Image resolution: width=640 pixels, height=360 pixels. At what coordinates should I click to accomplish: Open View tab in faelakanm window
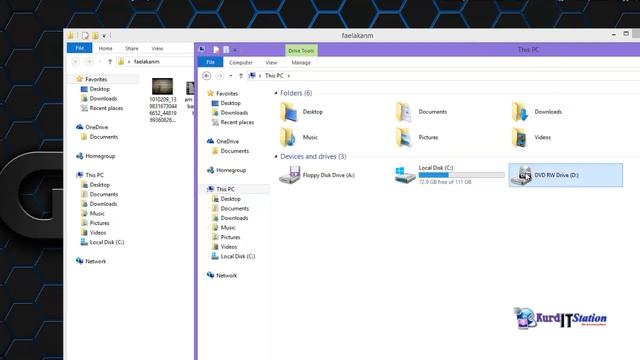tap(157, 49)
